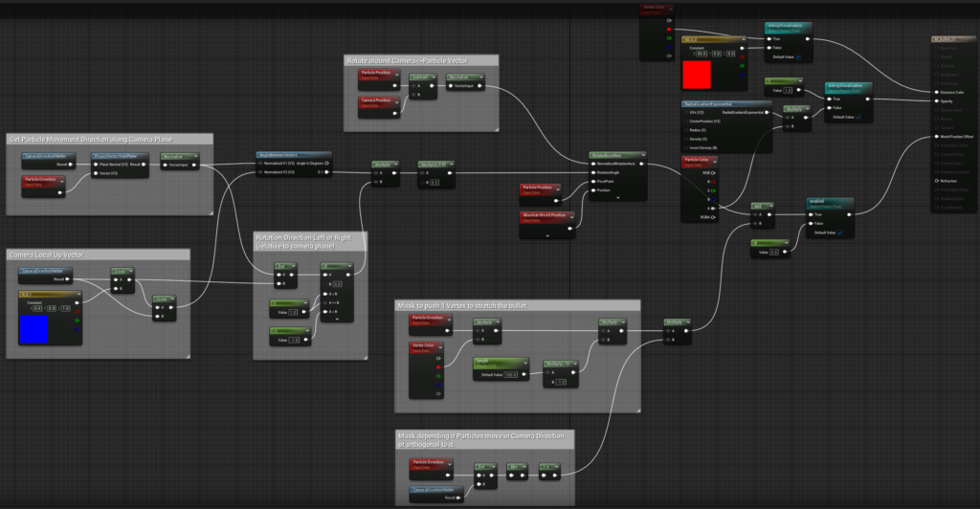Viewport: 980px width, 509px height.
Task: Click the Default Value 100.0 field on length parameter
Action: click(511, 375)
